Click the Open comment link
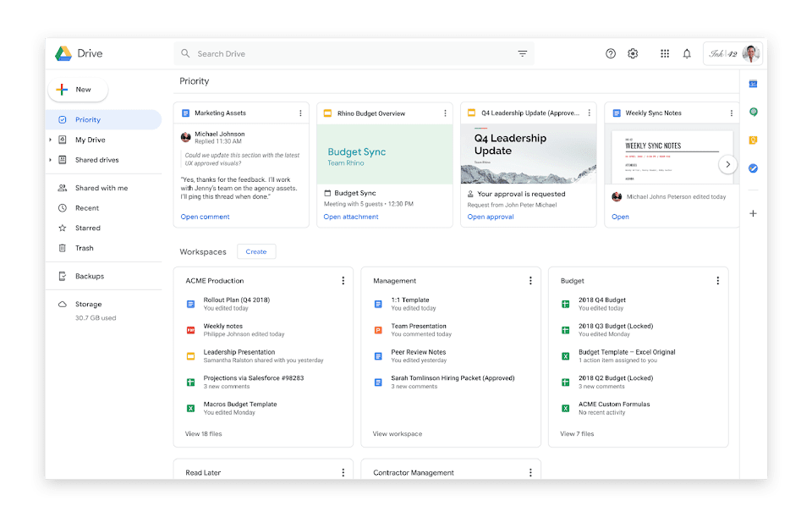 [x=205, y=217]
